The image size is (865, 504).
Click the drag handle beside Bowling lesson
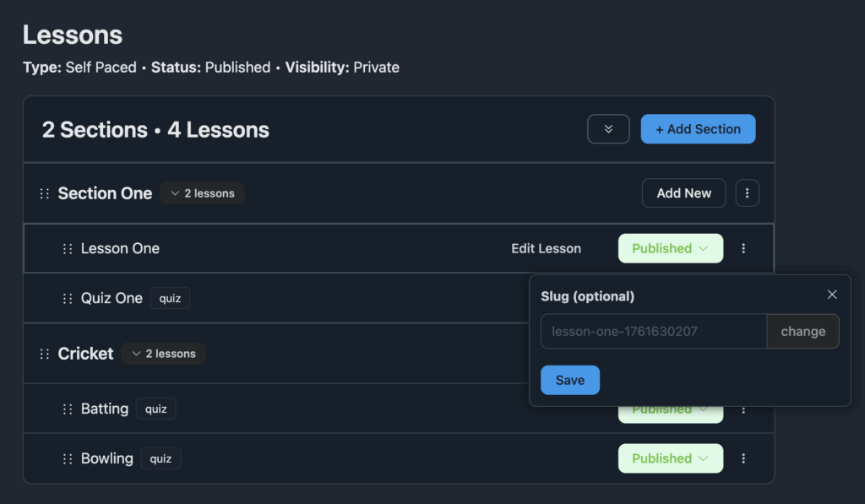[x=67, y=458]
